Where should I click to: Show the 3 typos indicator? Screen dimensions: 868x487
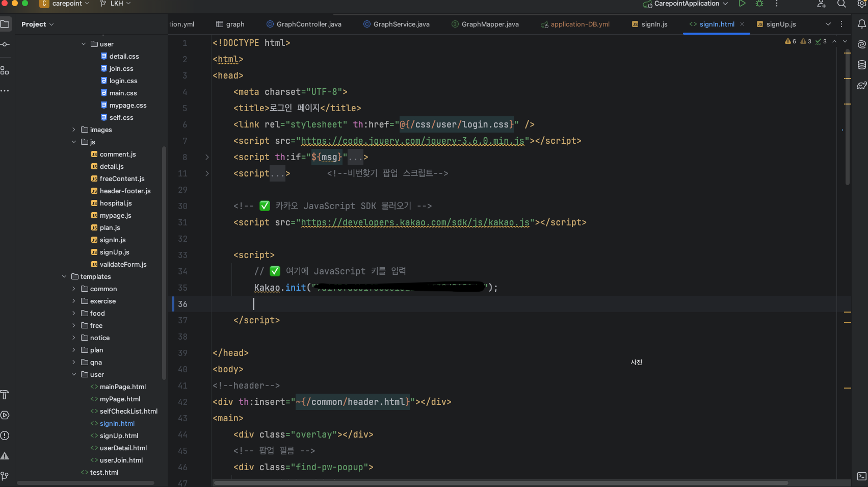(x=821, y=41)
